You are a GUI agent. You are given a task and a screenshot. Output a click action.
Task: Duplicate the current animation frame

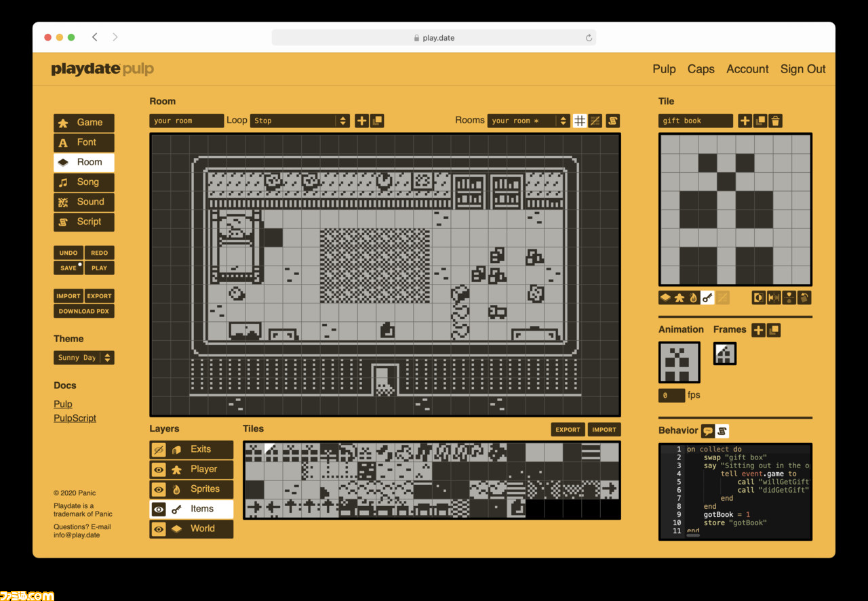pyautogui.click(x=774, y=330)
